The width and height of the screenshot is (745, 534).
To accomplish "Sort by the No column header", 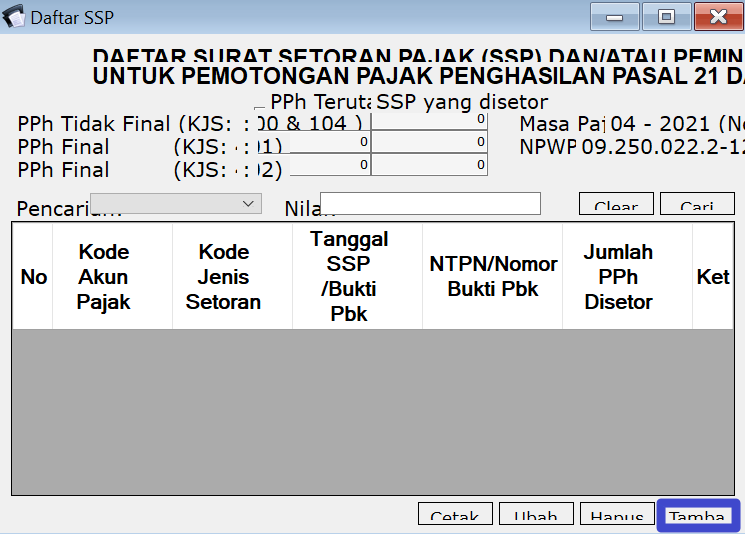I will tap(33, 277).
